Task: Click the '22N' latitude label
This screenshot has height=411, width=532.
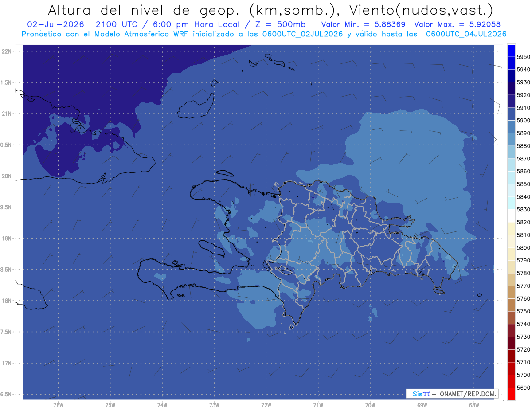Action: click(x=6, y=51)
